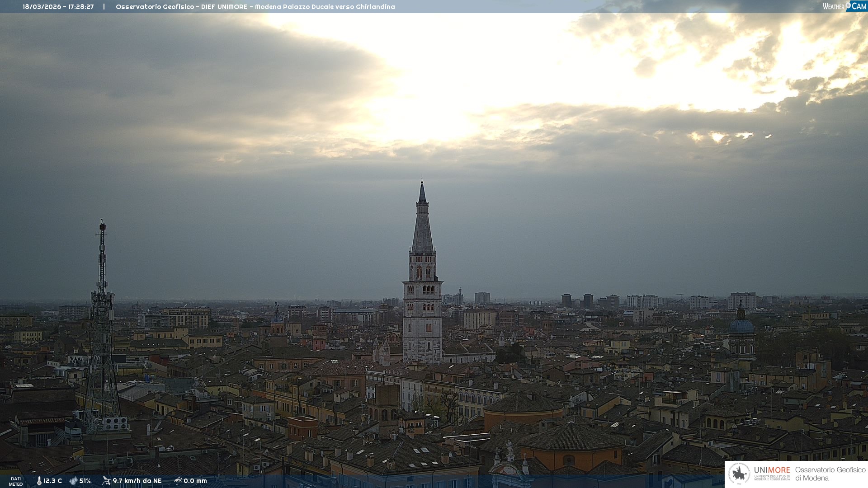The image size is (868, 488).
Task: Click the blue church dome
Action: pyautogui.click(x=741, y=325)
